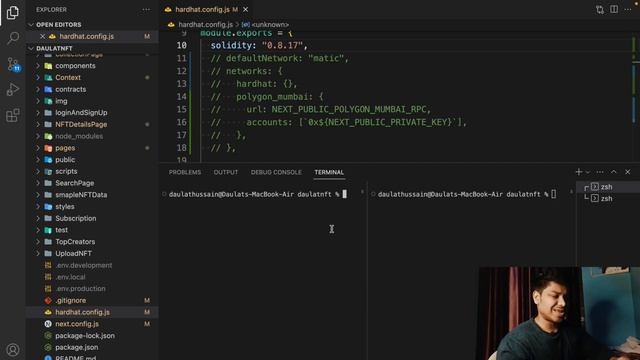Viewport: 640px width, 360px height.
Task: Open changes compare icon in editor toolbar
Action: (600, 9)
